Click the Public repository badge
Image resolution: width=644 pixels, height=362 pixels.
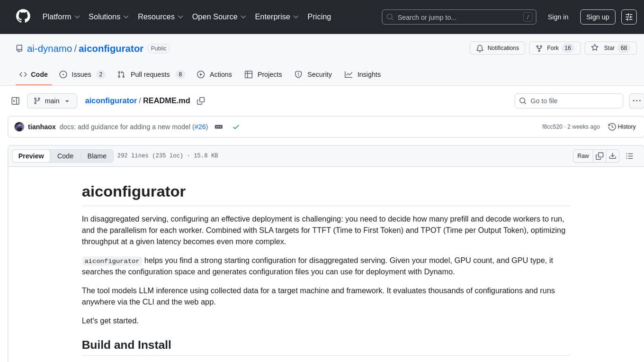(159, 48)
